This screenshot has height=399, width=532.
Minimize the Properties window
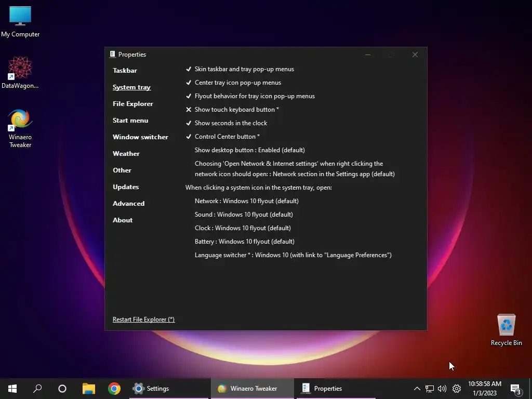368,55
